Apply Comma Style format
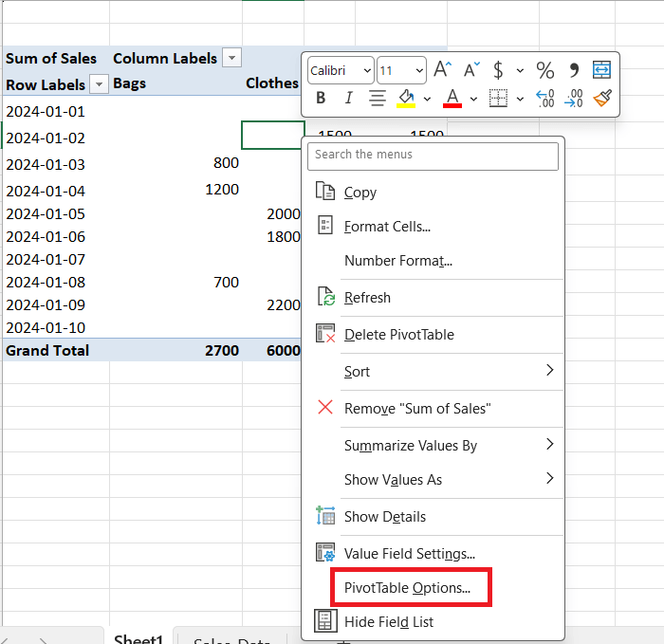This screenshot has width=664, height=644. pyautogui.click(x=573, y=70)
